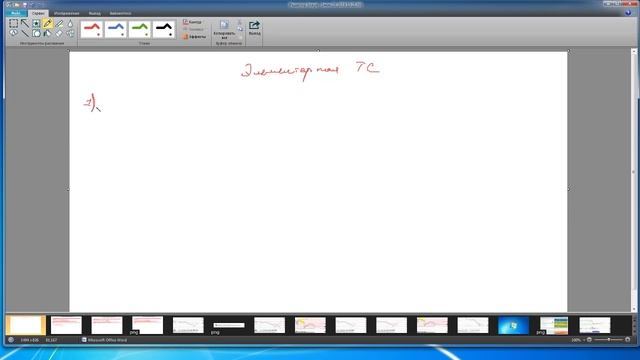Viewport: 640px width, 360px height.
Task: Select the straight Line tool
Action: coord(25,33)
